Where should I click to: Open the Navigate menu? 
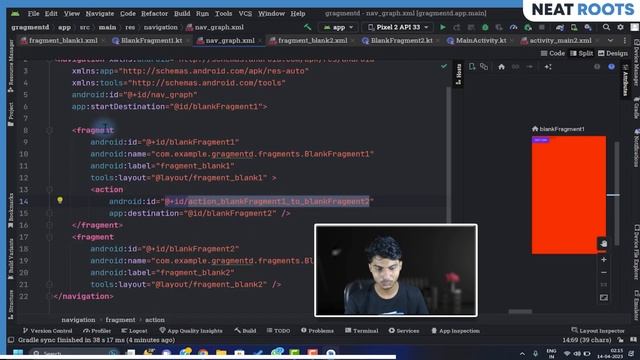(x=100, y=13)
